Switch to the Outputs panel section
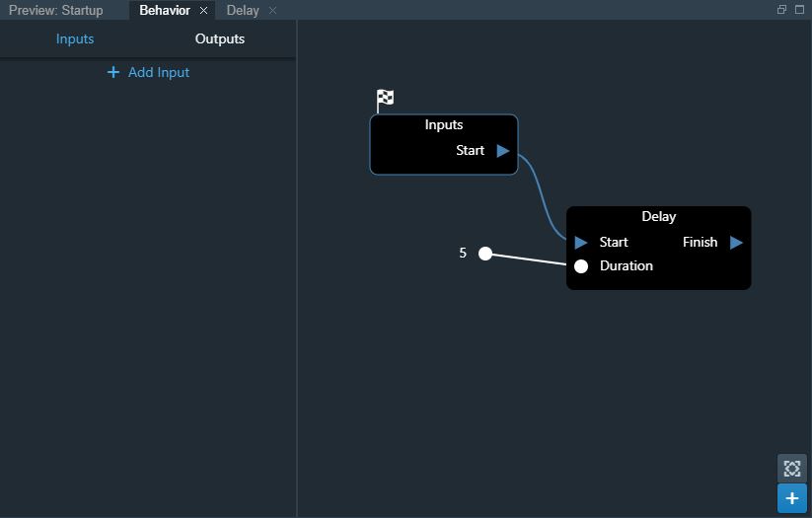This screenshot has height=518, width=812. coord(220,38)
